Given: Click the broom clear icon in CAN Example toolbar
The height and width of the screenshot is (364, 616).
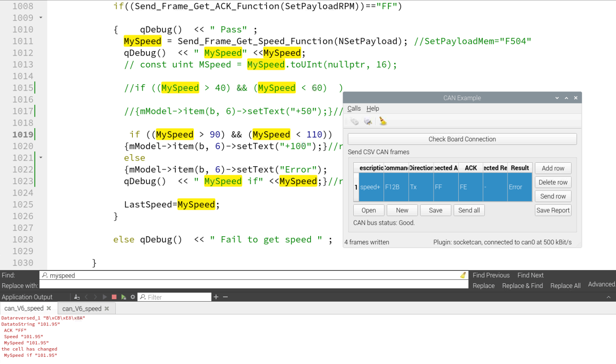Looking at the screenshot, I should pyautogui.click(x=383, y=122).
